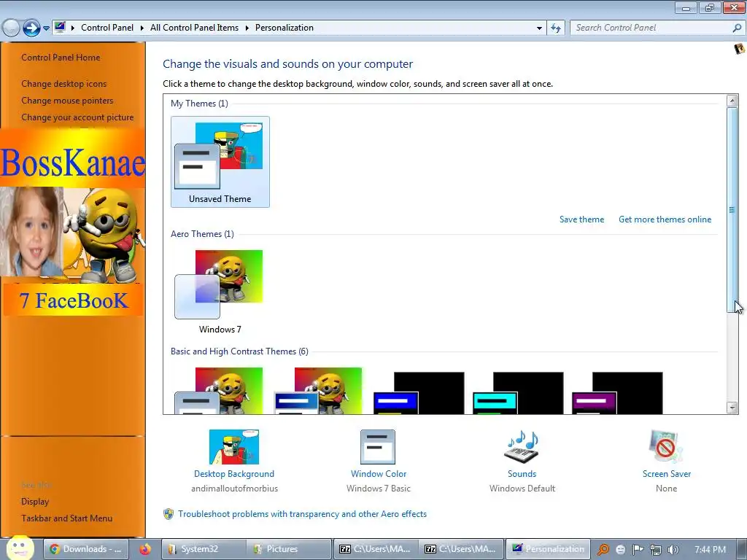747x560 pixels.
Task: Open Desktop Background settings icon
Action: (x=234, y=447)
